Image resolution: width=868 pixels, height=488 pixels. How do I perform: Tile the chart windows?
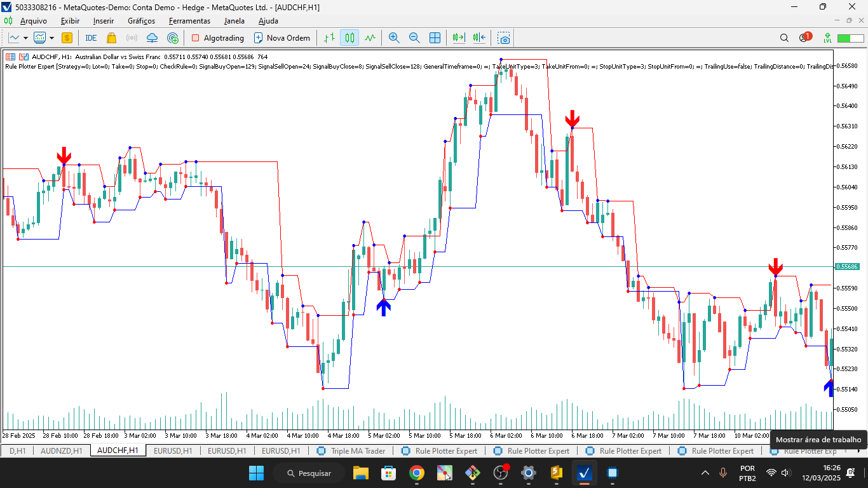click(435, 37)
